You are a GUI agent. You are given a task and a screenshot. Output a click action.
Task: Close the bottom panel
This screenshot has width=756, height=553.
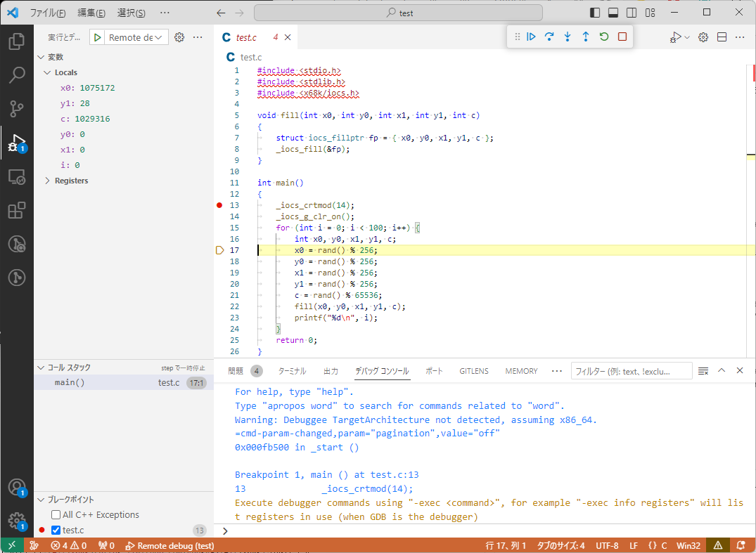tap(740, 370)
